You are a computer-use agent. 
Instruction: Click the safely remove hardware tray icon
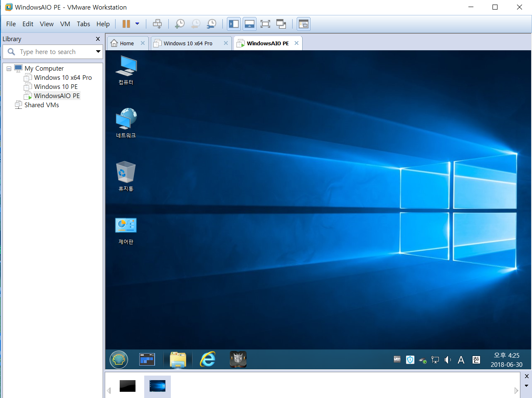pos(423,360)
